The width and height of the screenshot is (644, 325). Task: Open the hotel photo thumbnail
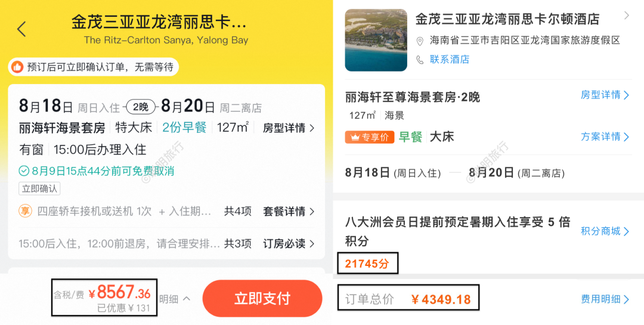tap(376, 40)
